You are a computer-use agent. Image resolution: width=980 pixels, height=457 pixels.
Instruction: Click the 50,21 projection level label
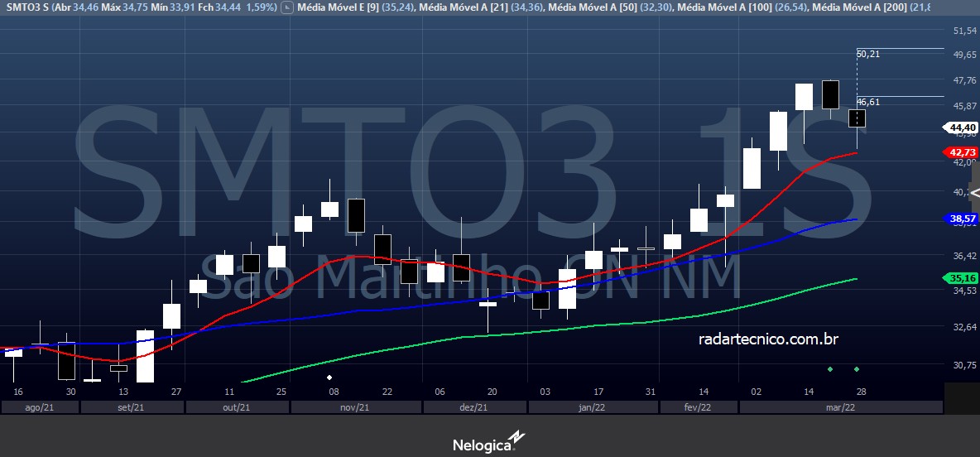coord(868,54)
